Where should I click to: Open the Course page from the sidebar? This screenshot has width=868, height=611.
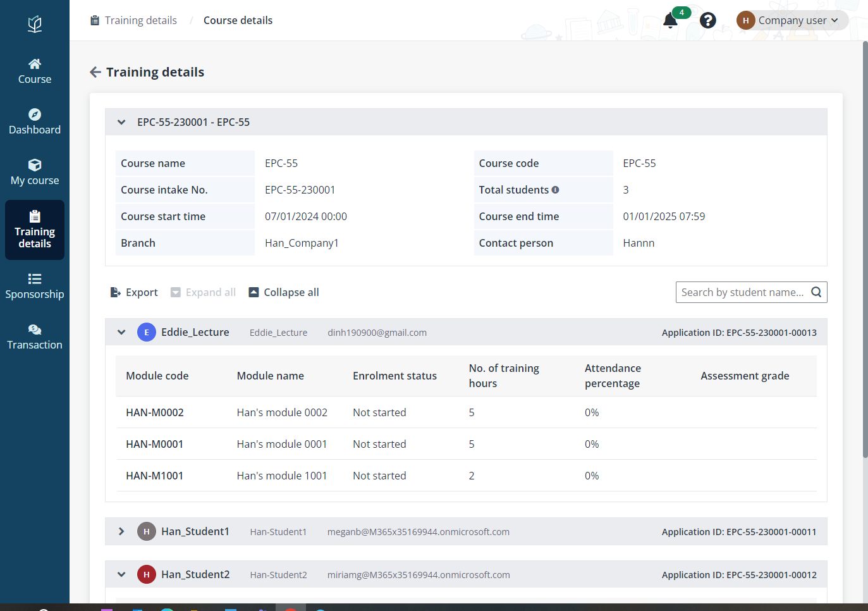click(35, 71)
